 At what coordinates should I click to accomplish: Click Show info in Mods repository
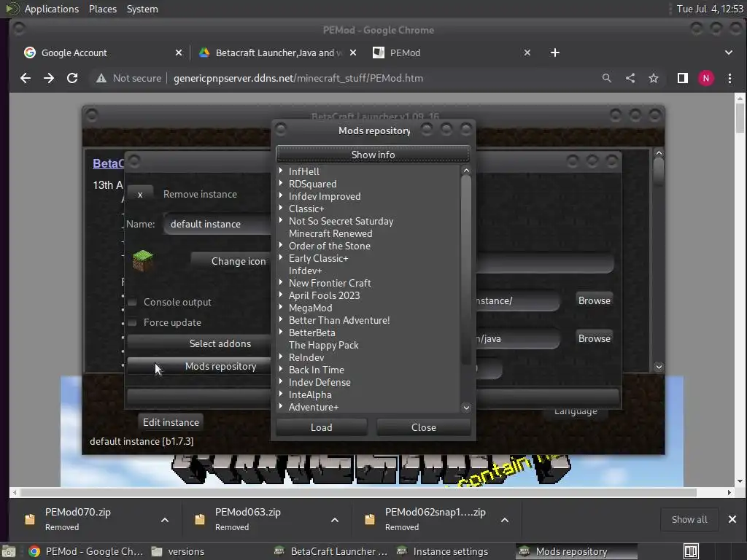373,155
